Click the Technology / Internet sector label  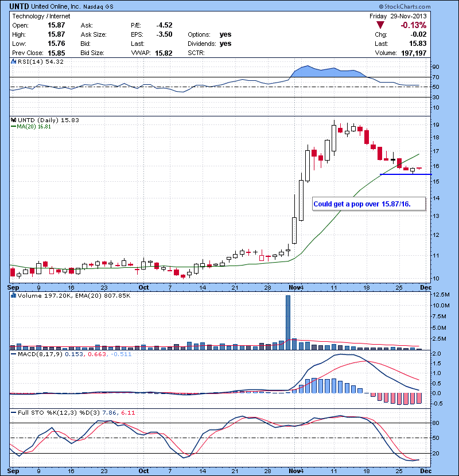click(41, 16)
